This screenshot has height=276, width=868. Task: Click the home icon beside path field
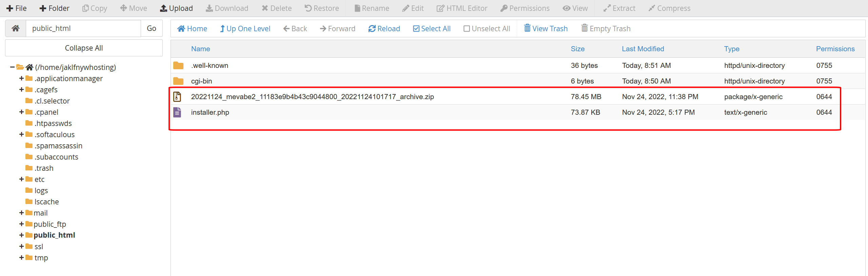(16, 29)
